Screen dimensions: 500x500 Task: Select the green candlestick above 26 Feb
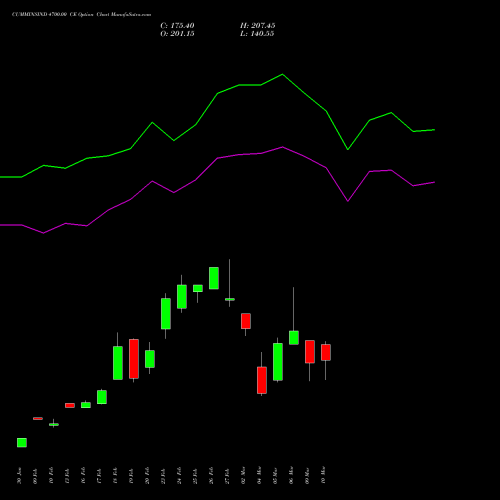pyautogui.click(x=214, y=278)
